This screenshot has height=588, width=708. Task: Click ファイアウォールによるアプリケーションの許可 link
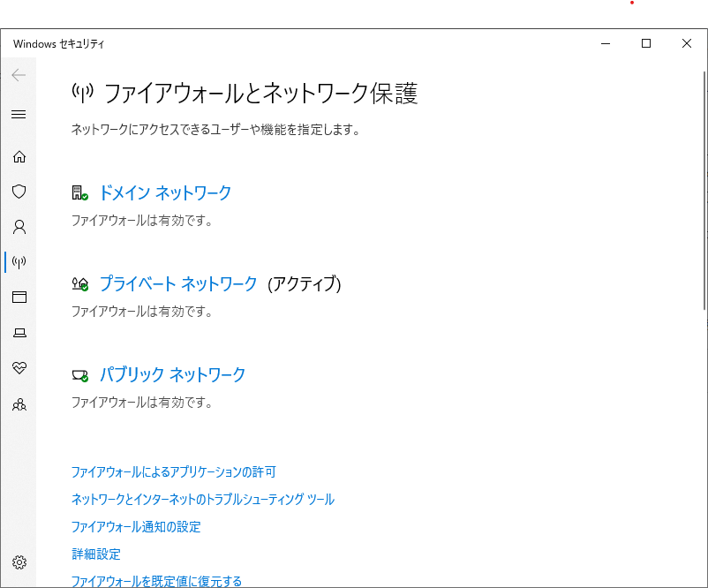click(173, 472)
